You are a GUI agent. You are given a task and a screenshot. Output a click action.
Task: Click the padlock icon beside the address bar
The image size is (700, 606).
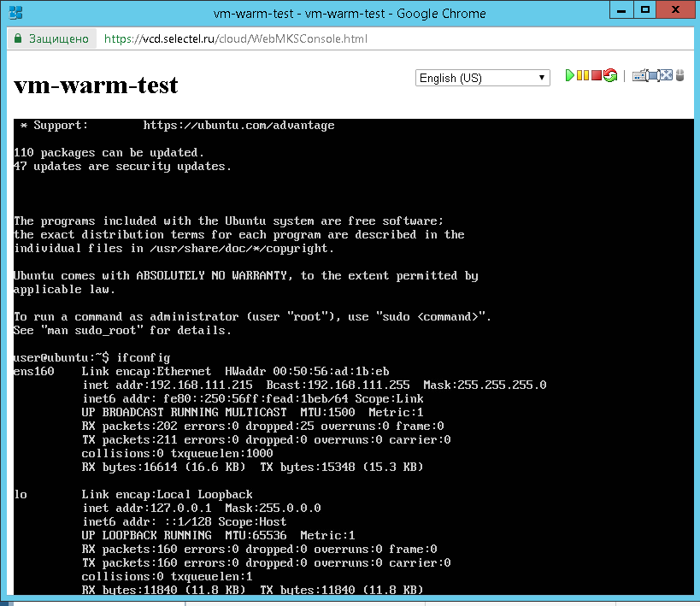click(x=19, y=38)
